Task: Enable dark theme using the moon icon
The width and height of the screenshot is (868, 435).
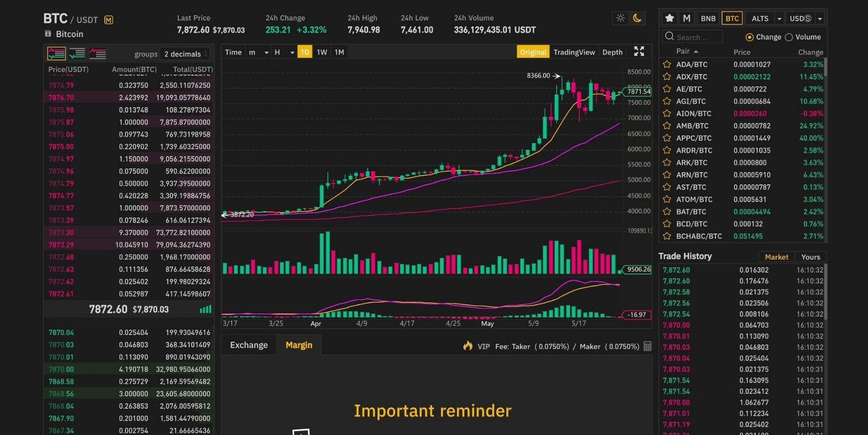Action: click(638, 18)
